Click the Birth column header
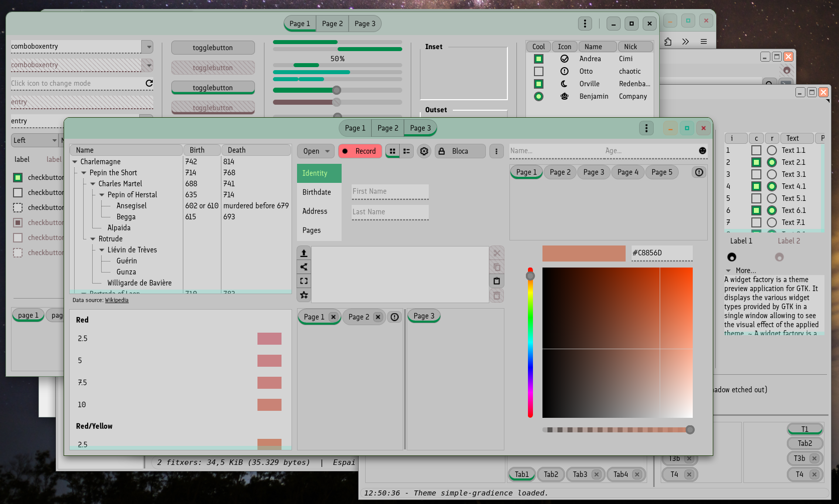The width and height of the screenshot is (839, 504). click(x=202, y=150)
